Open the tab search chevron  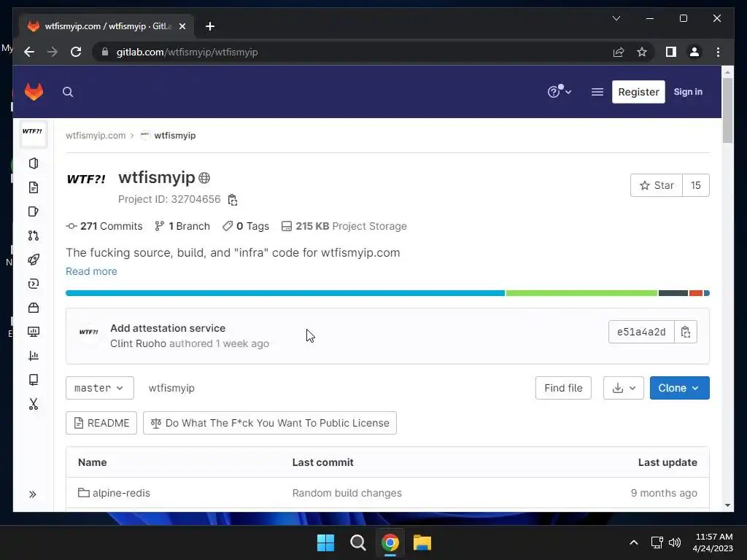point(616,18)
